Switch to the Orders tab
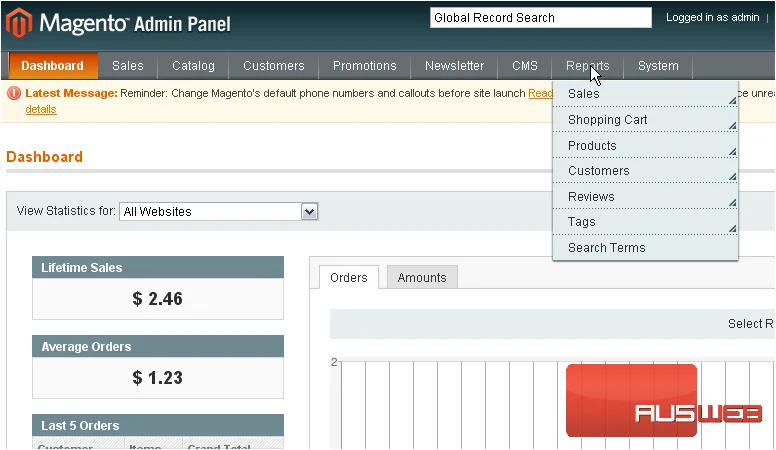This screenshot has width=776, height=450. 349,278
